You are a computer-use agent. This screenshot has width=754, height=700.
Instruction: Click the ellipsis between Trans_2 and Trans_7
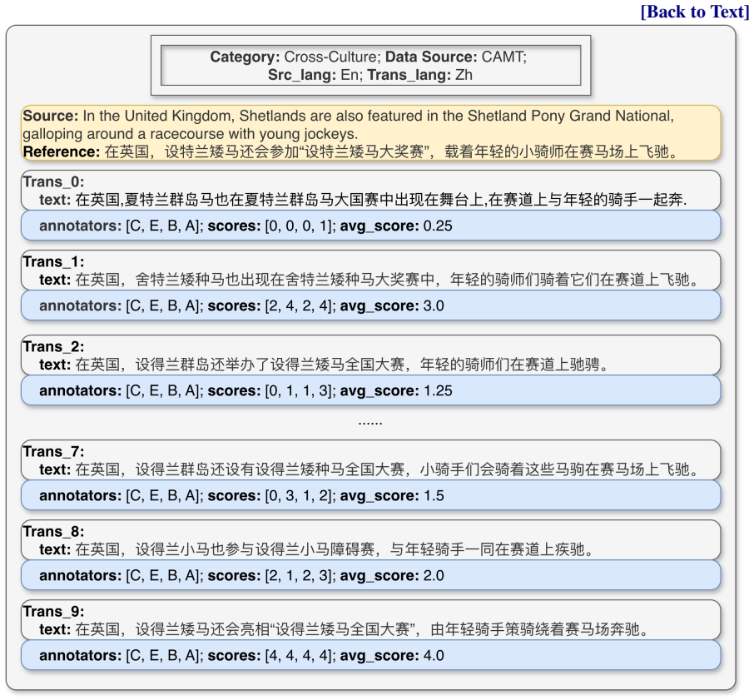tap(370, 423)
